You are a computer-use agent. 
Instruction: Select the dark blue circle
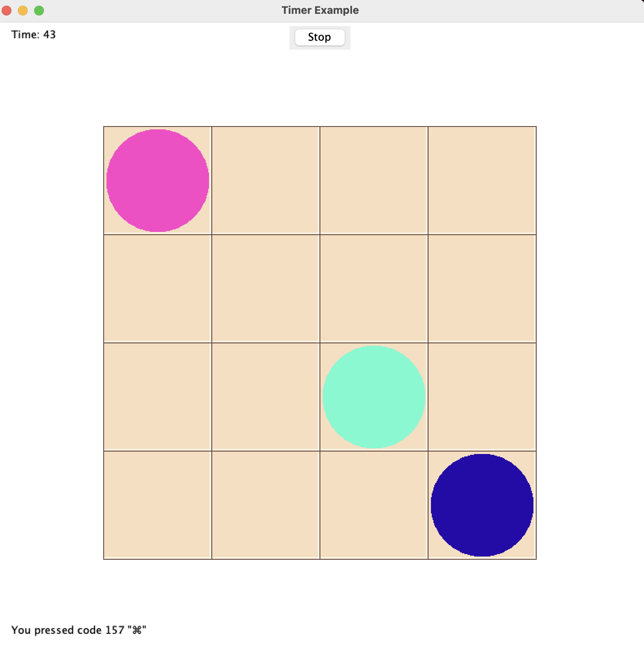pyautogui.click(x=482, y=505)
